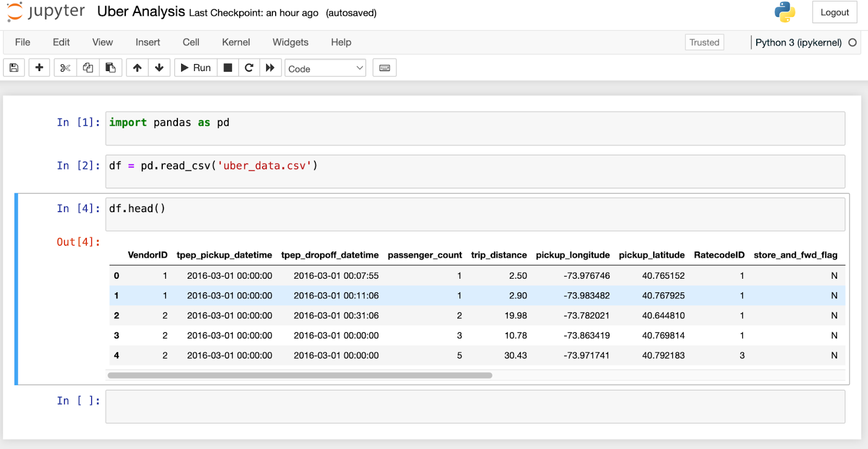Image resolution: width=868 pixels, height=449 pixels.
Task: Click the Logout button
Action: [x=834, y=12]
